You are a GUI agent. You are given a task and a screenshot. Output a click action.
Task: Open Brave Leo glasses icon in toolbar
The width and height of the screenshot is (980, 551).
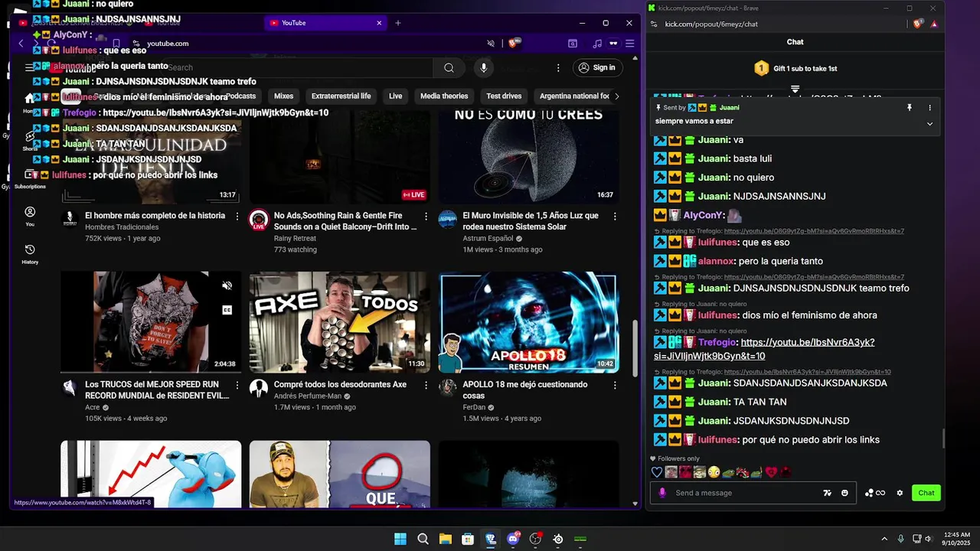[x=613, y=44]
